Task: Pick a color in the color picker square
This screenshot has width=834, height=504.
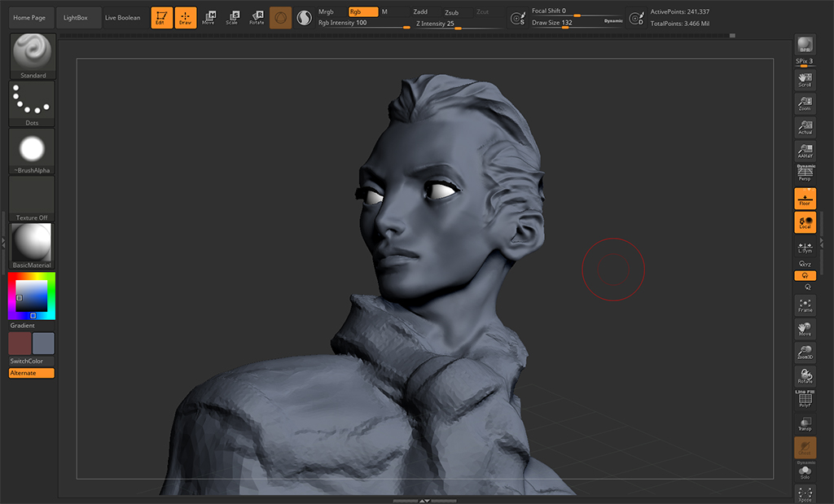Action: 32,296
